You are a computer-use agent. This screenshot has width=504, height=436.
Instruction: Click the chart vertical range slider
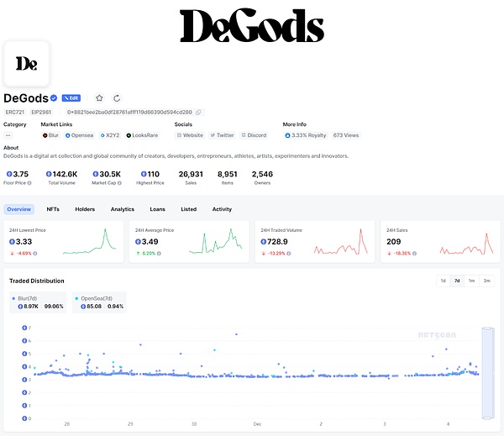pos(486,373)
